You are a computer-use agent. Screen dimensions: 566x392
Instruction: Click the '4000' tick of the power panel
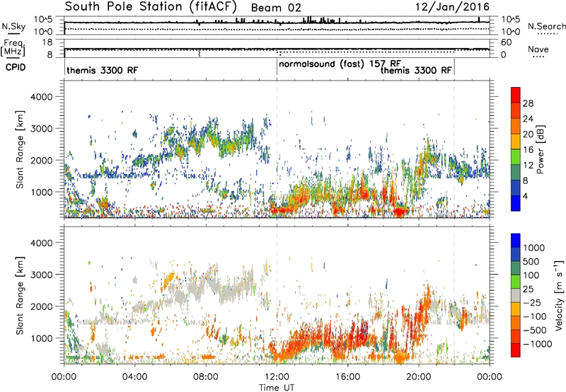(x=41, y=97)
